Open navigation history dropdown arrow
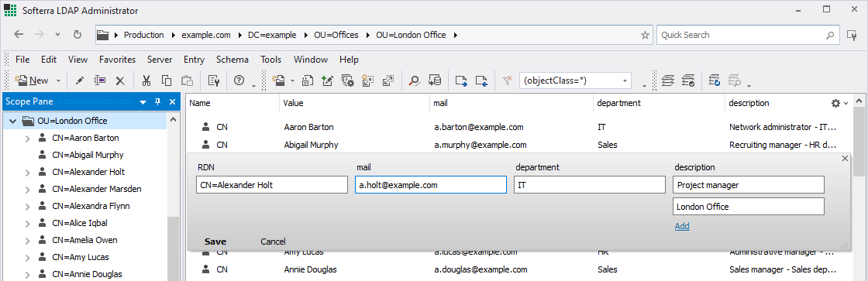Image resolution: width=868 pixels, height=281 pixels. (57, 35)
